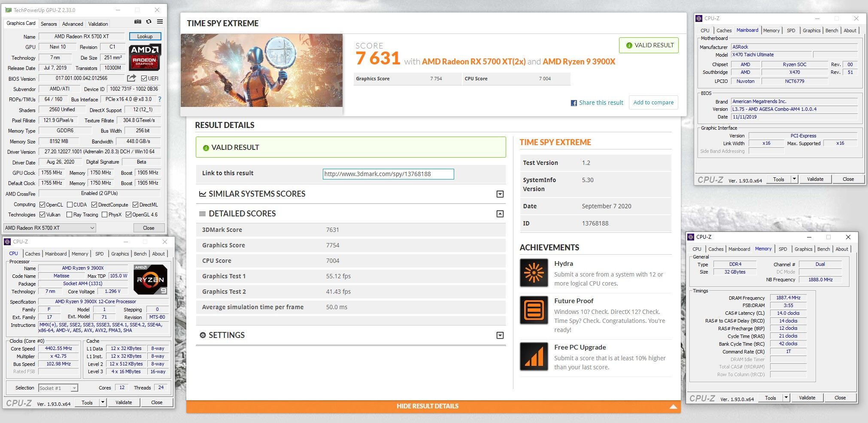The width and height of the screenshot is (868, 423).
Task: Open Bench tab in CPU-Z CPU window
Action: 140,254
